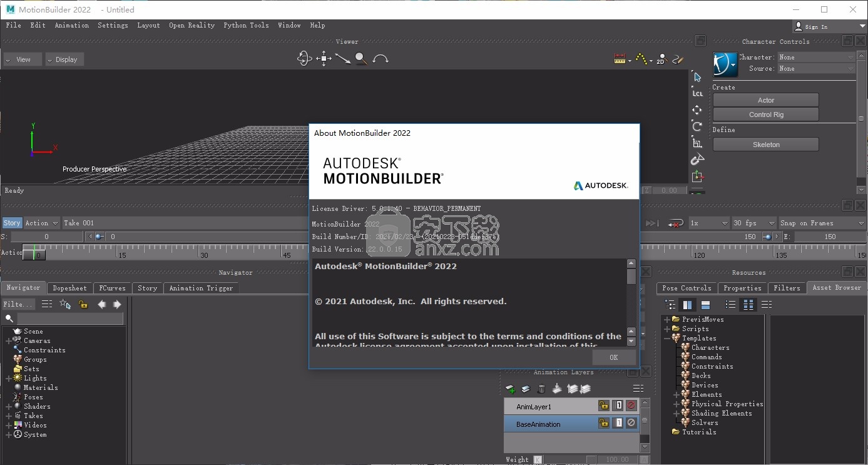Toggle solo on BaseAnimation layer
This screenshot has width=868, height=465.
[x=618, y=423]
